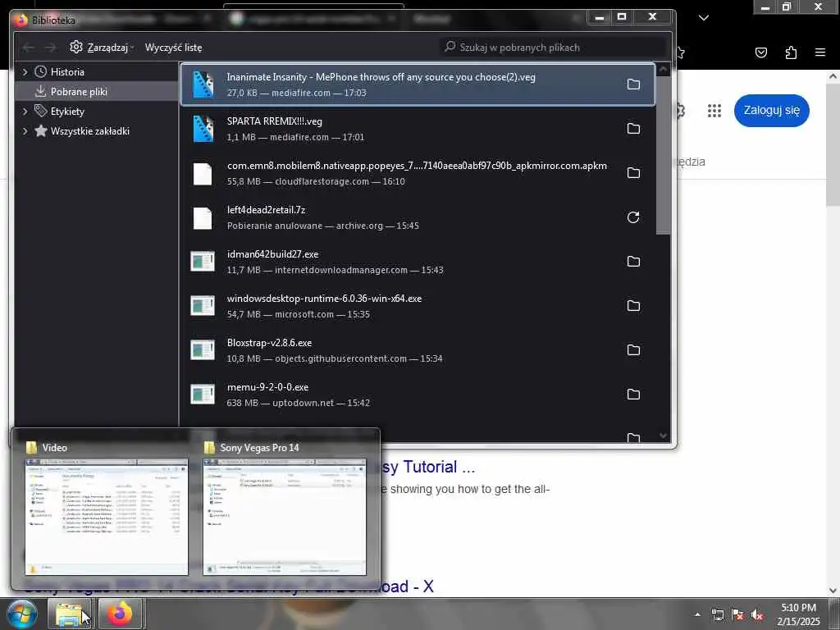The image size is (840, 630).
Task: Click the exe icon of idman642build27
Action: pyautogui.click(x=203, y=262)
